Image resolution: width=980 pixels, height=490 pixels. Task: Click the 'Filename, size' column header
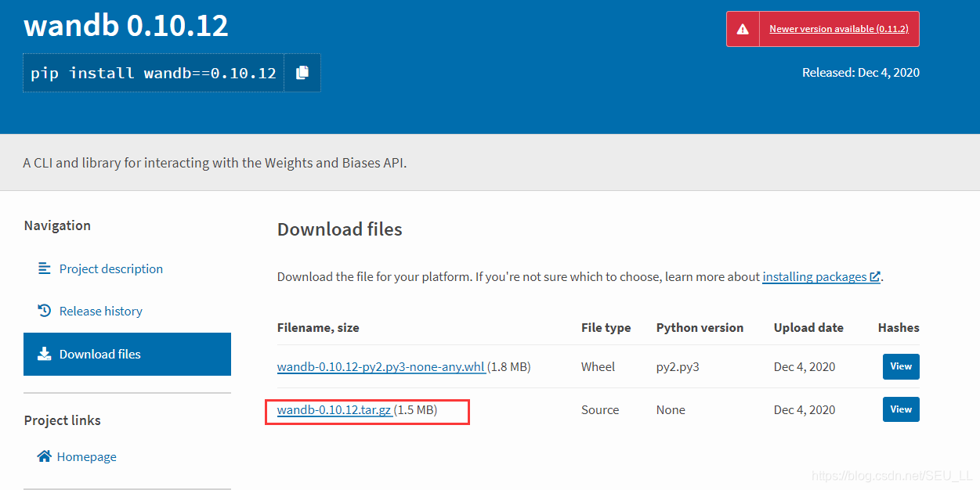click(x=318, y=327)
